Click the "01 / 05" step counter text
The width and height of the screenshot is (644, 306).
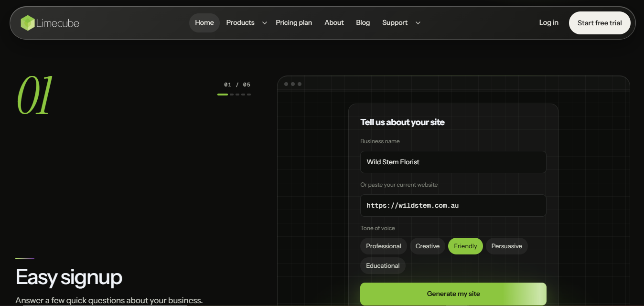[237, 84]
